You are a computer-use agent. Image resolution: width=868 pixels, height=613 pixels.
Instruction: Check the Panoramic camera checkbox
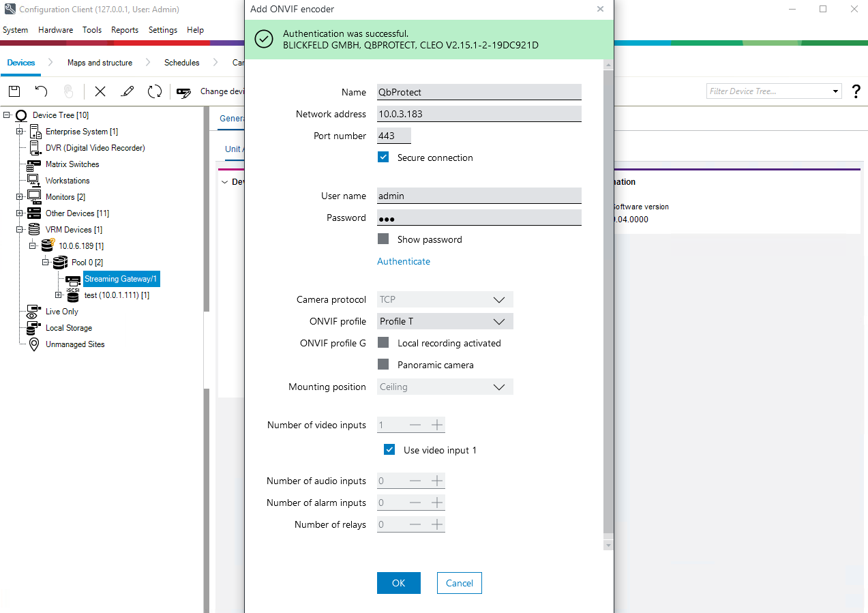(384, 365)
